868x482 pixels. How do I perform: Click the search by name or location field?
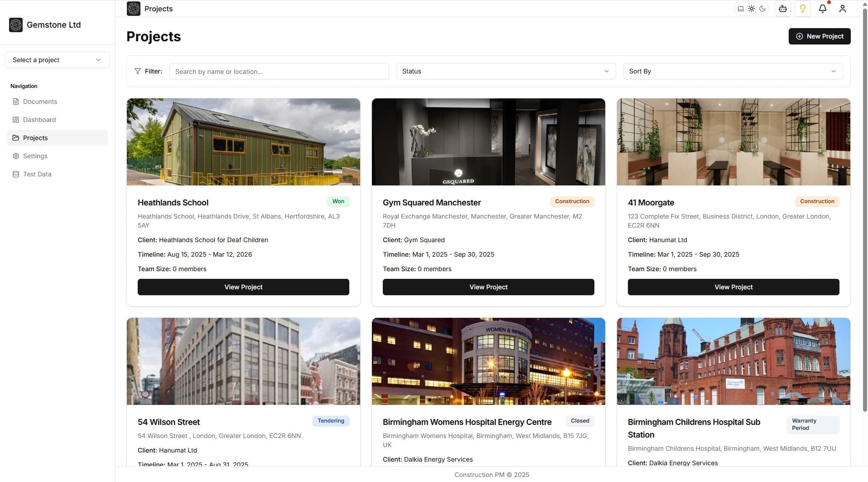click(279, 71)
